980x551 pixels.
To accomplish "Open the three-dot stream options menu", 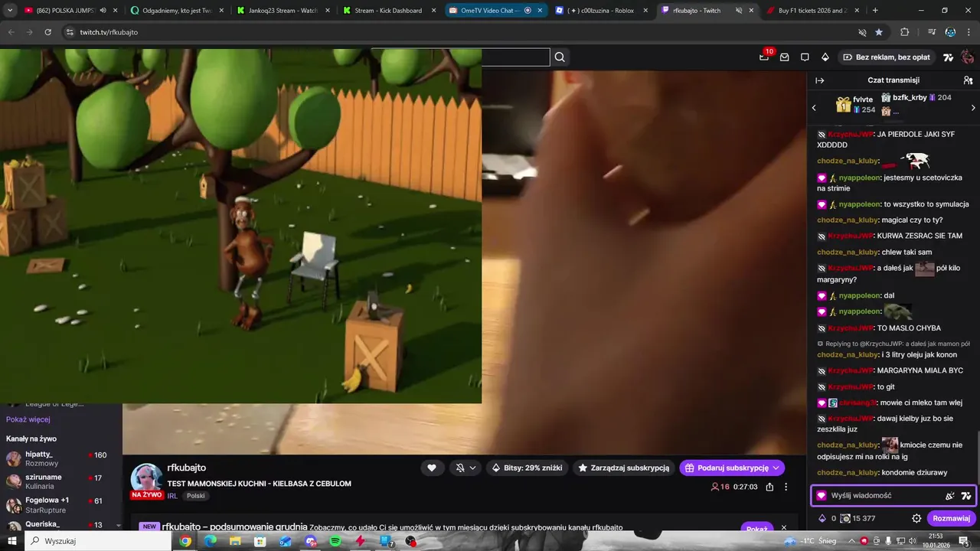I will coord(786,487).
